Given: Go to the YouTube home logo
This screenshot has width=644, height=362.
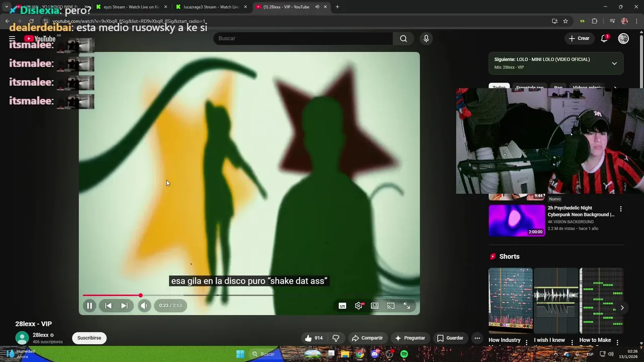Looking at the screenshot, I should pyautogui.click(x=40, y=39).
